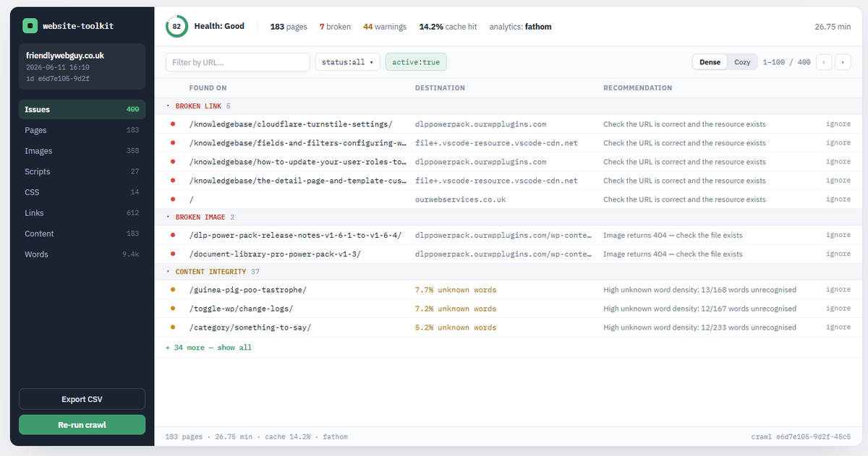
Task: Click 'Health: Good' label
Action: click(x=219, y=27)
